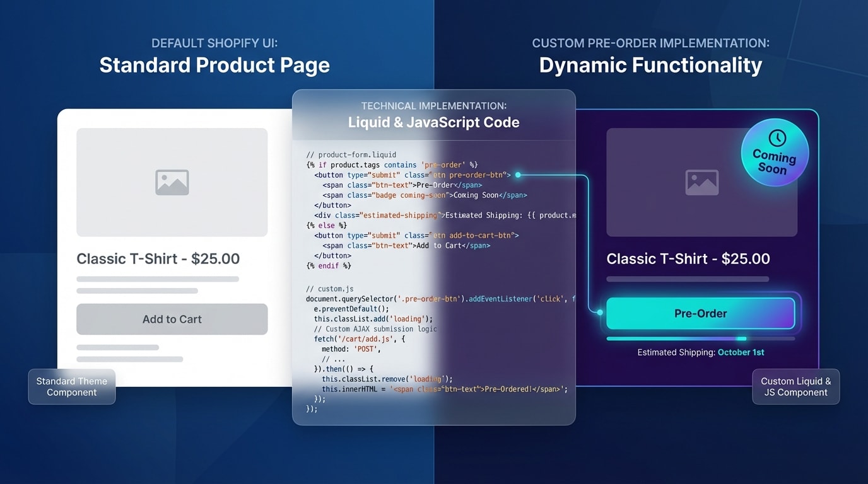
Task: Click the Dynamic Functionality heading
Action: click(650, 65)
